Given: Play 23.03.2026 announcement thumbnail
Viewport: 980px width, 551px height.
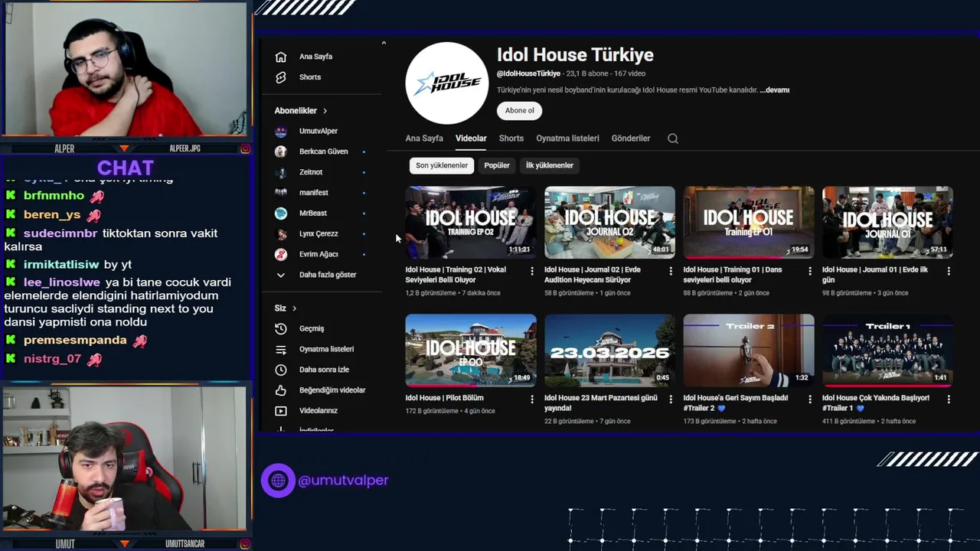Looking at the screenshot, I should click(609, 350).
